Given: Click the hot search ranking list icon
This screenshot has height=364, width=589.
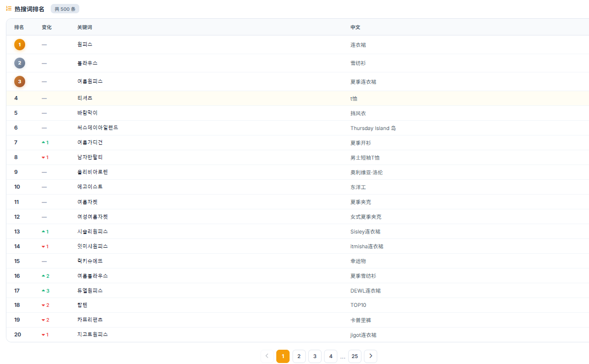Looking at the screenshot, I should [x=9, y=8].
